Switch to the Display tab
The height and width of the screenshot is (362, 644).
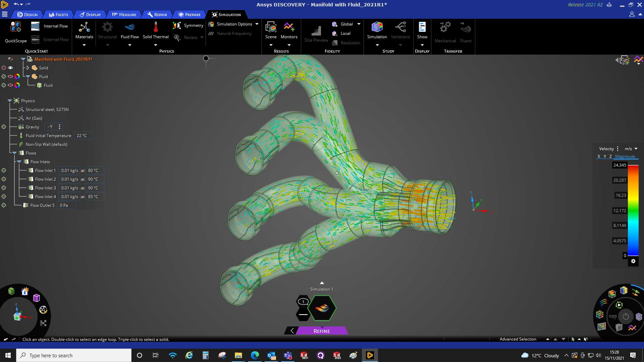[90, 14]
